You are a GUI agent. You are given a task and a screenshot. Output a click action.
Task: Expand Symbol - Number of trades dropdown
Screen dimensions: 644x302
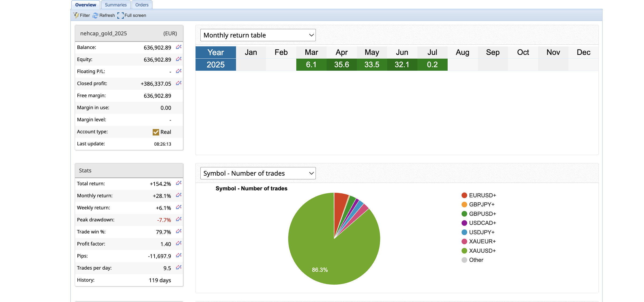[258, 173]
